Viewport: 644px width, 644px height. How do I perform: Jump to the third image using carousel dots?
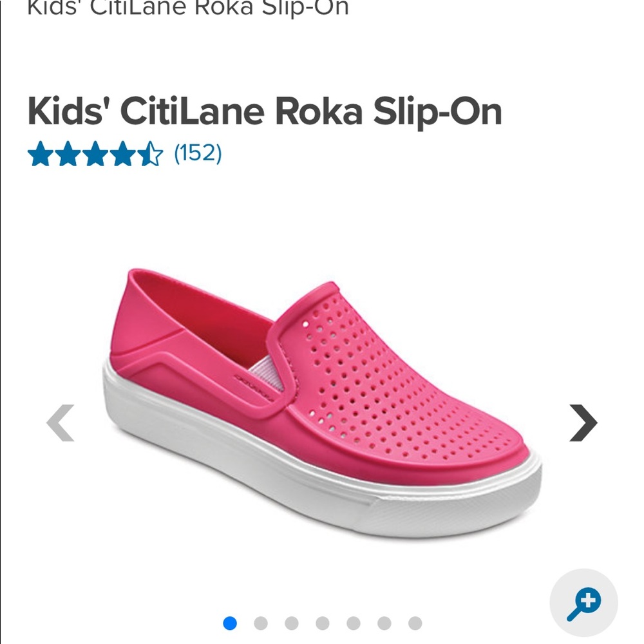[x=292, y=622]
